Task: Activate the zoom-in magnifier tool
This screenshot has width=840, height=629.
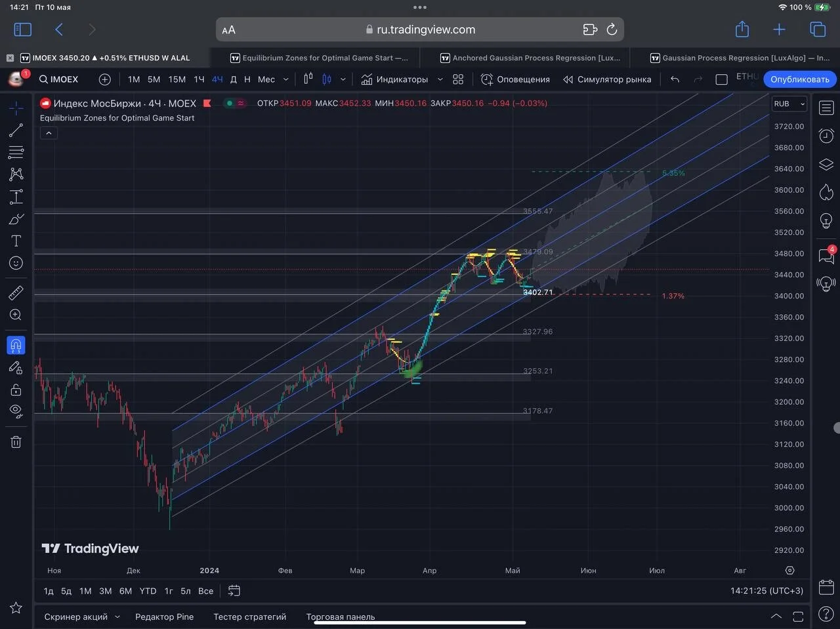Action: (x=16, y=315)
